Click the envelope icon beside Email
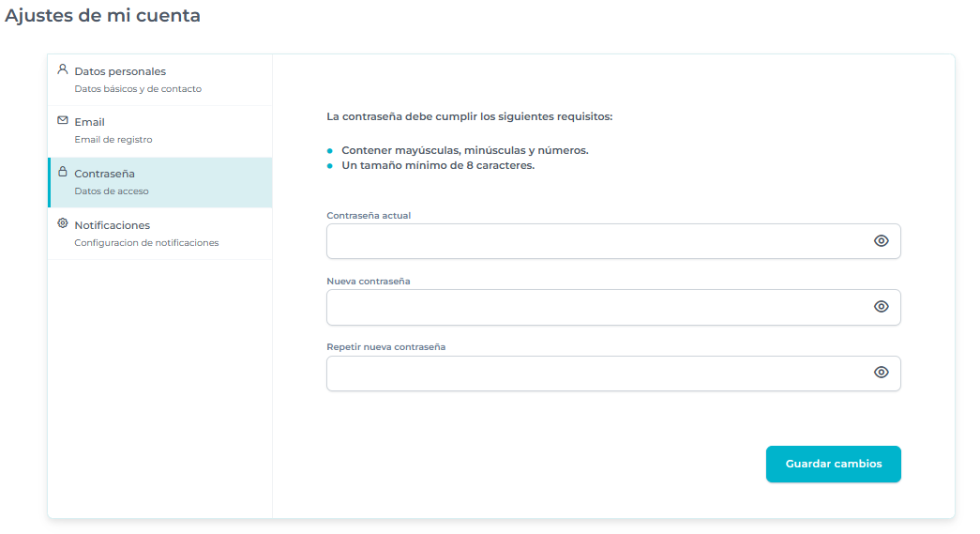Screen dimensions: 980x534 point(63,121)
